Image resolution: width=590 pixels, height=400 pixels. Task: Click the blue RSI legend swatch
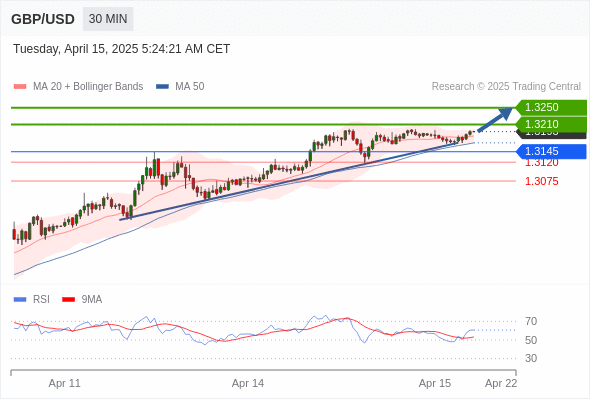point(20,300)
